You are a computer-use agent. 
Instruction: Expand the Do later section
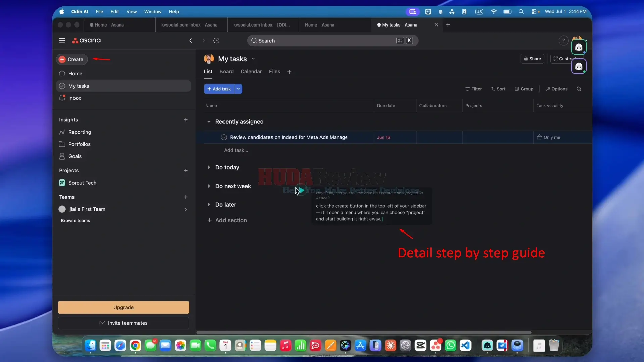click(209, 205)
